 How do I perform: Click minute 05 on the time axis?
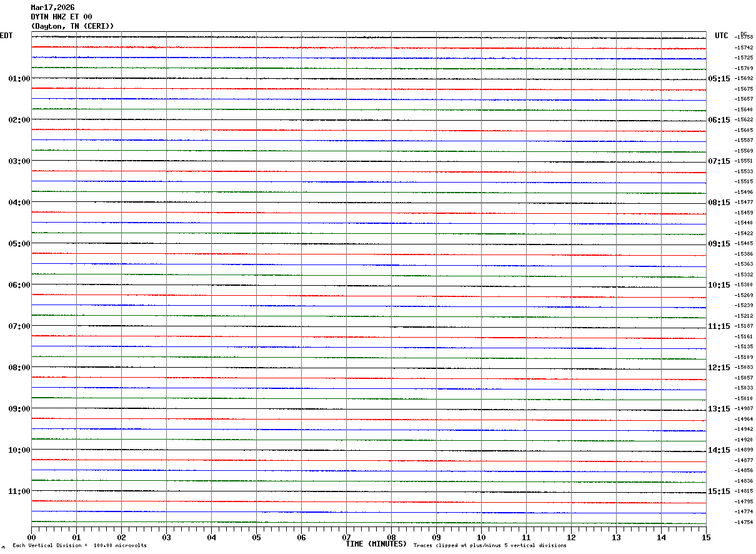[256, 537]
